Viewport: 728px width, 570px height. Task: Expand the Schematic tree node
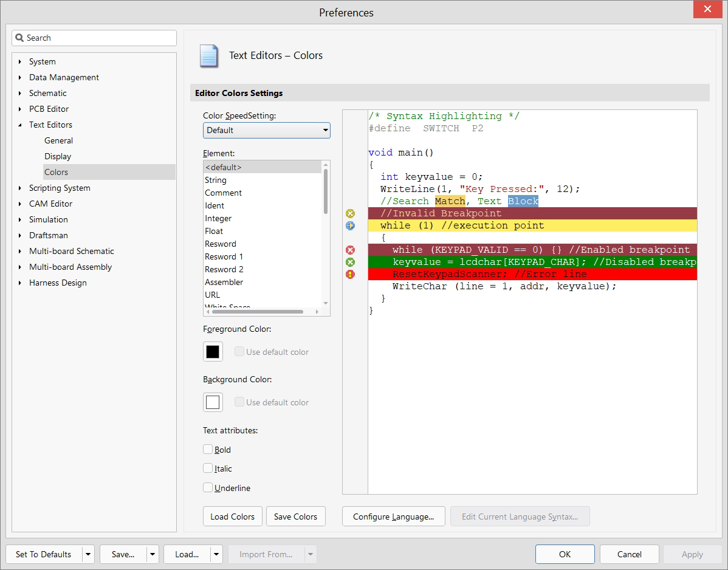[x=19, y=94]
